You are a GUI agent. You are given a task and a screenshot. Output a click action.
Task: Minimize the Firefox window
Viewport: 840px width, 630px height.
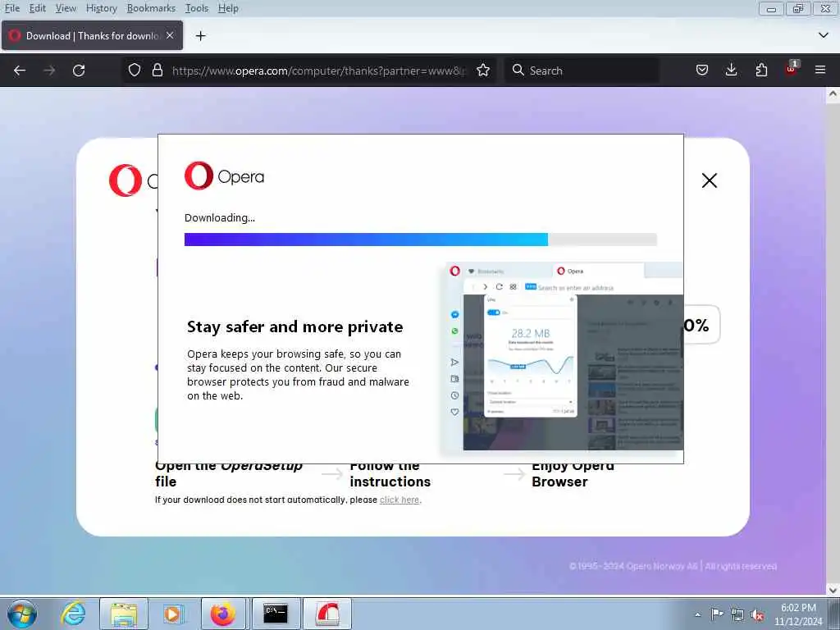pos(771,8)
